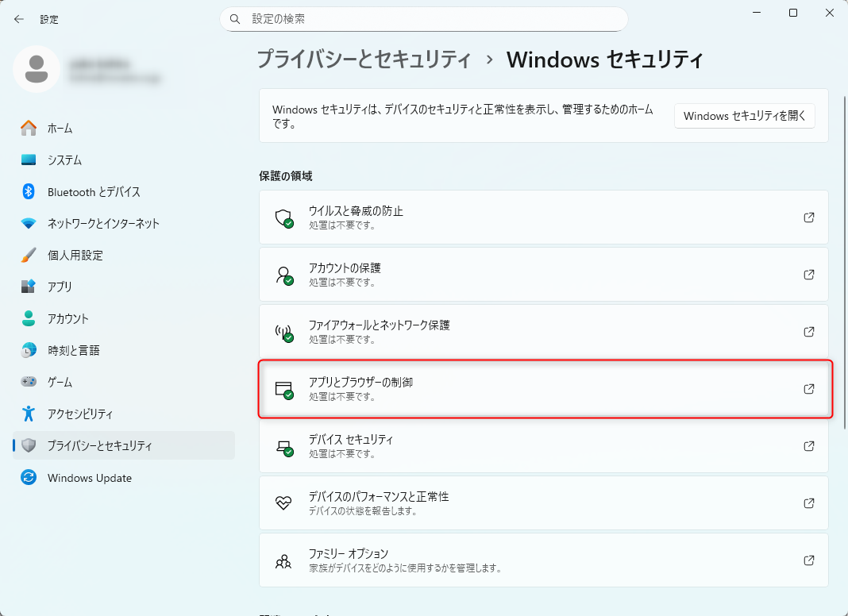This screenshot has width=848, height=616.
Task: Close the Settings window
Action: (x=829, y=13)
